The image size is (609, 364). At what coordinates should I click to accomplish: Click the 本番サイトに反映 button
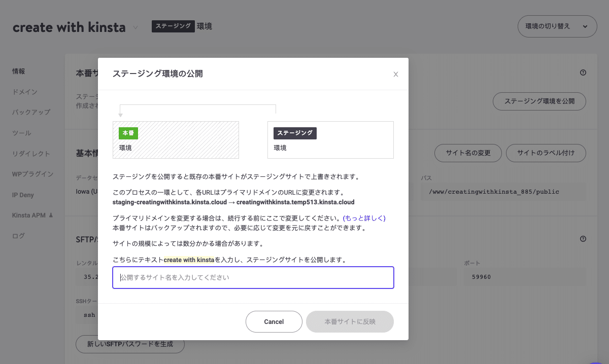pos(350,321)
